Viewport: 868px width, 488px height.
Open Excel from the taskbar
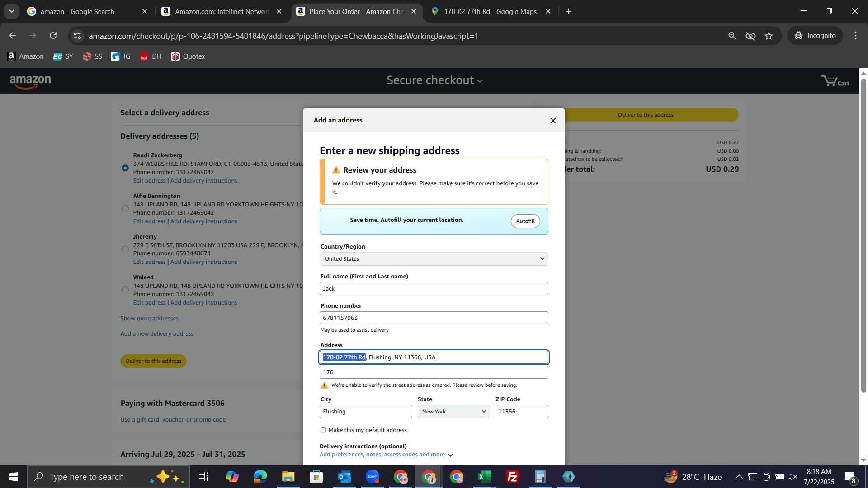click(485, 477)
